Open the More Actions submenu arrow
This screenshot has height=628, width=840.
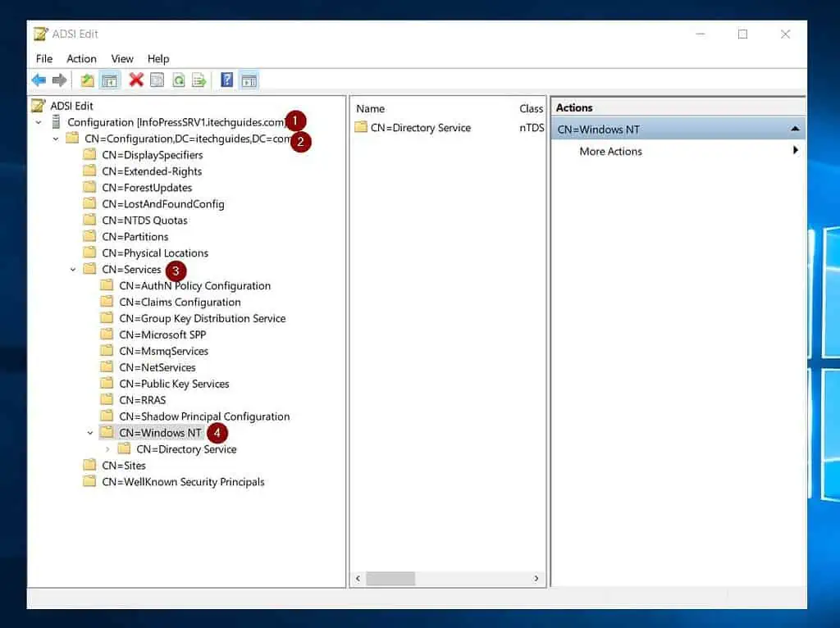[x=796, y=151]
